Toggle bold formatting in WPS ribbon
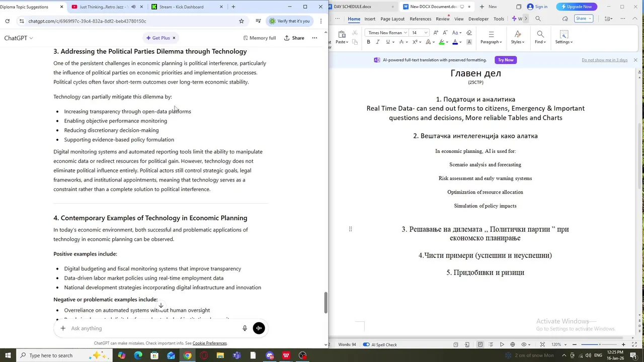This screenshot has width=644, height=362. (368, 42)
